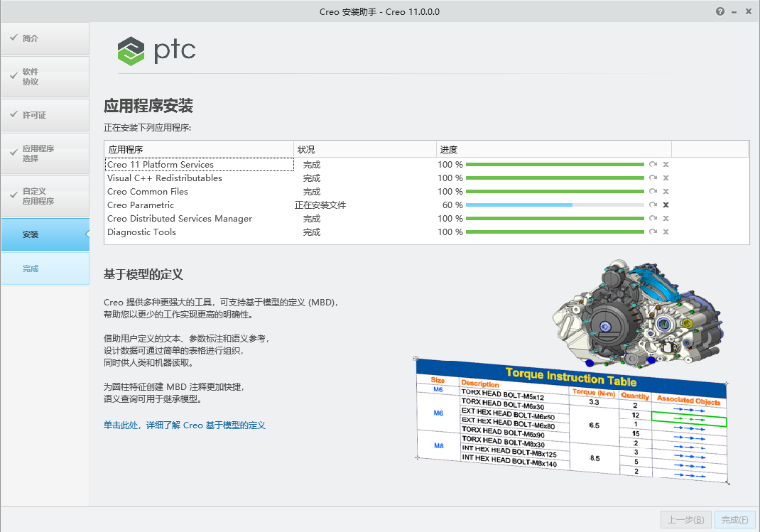The image size is (760, 532).
Task: Click retry icon for Creo Common Files
Action: coord(653,191)
